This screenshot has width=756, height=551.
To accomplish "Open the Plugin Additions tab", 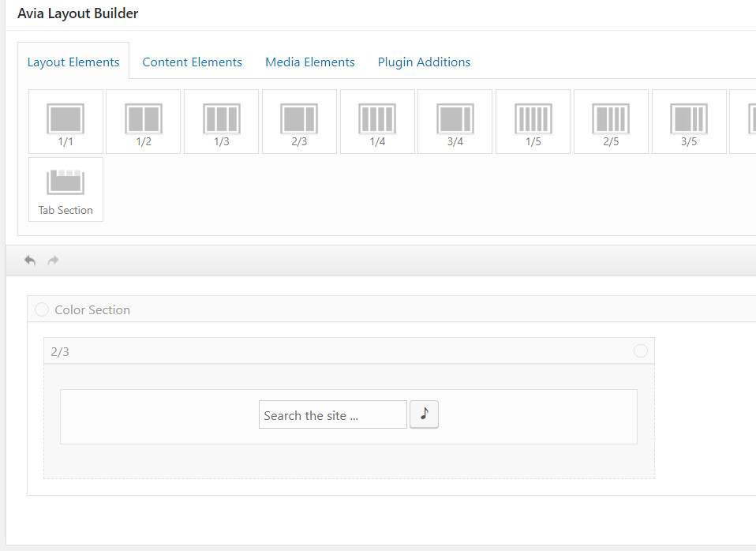I will pos(424,62).
